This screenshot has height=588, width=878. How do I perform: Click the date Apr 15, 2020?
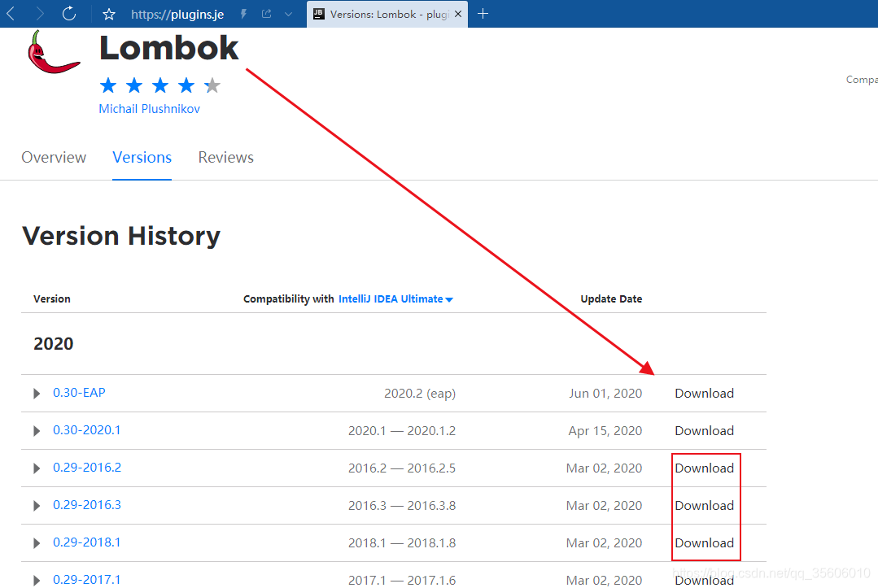pos(605,431)
